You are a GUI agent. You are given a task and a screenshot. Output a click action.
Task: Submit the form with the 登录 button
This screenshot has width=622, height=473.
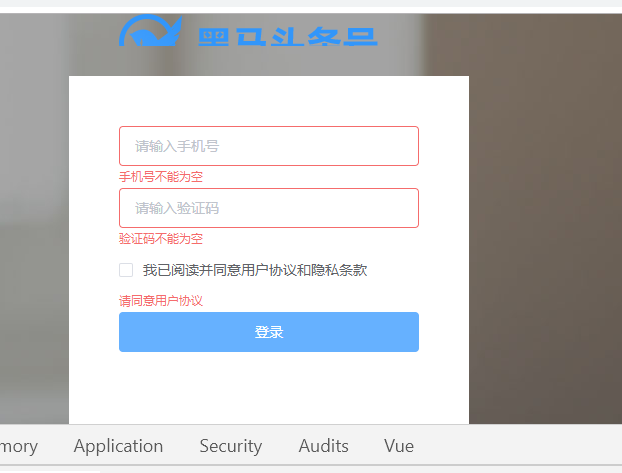point(269,332)
